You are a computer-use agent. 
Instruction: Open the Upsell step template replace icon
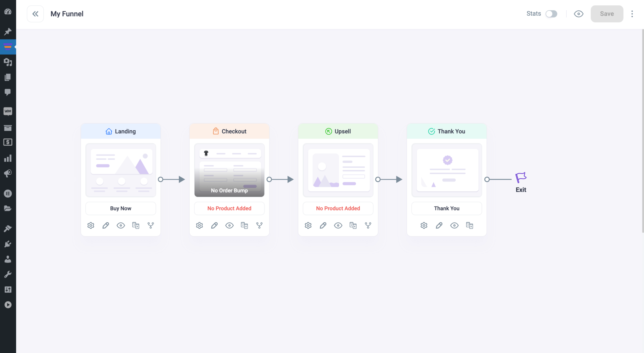353,225
